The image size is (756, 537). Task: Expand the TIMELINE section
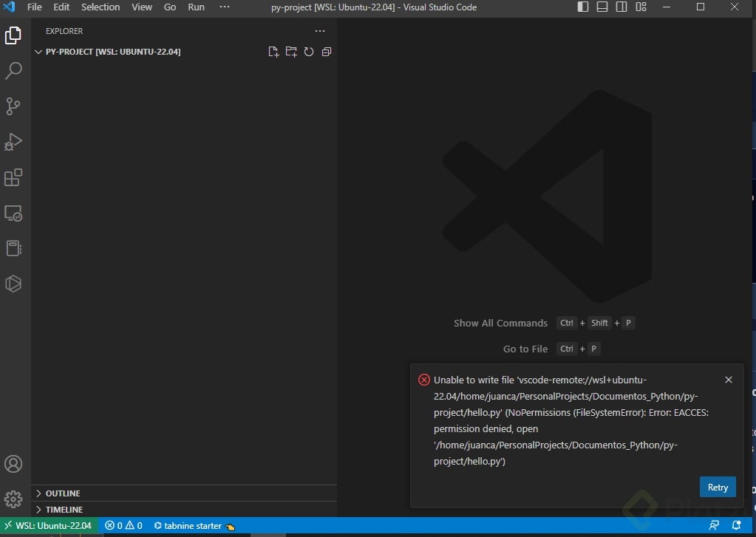(184, 510)
